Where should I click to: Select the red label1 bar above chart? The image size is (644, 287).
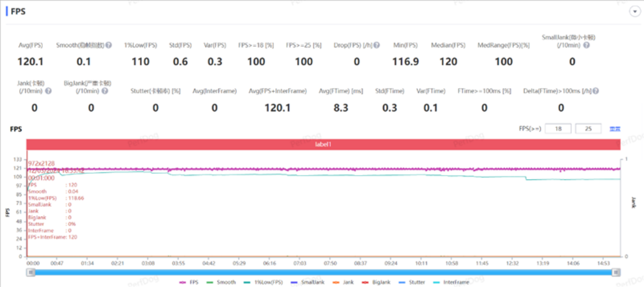[323, 144]
